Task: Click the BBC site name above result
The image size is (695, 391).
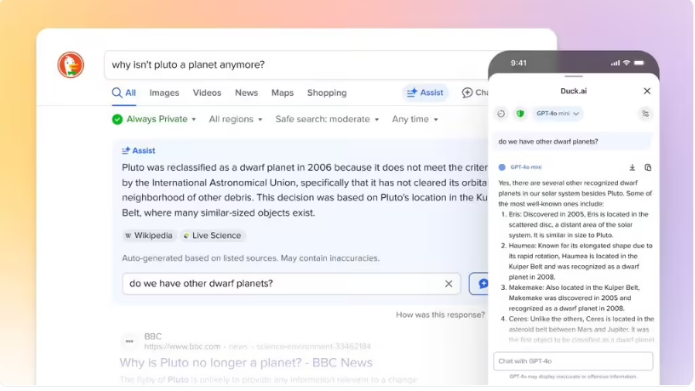Action: click(x=153, y=336)
